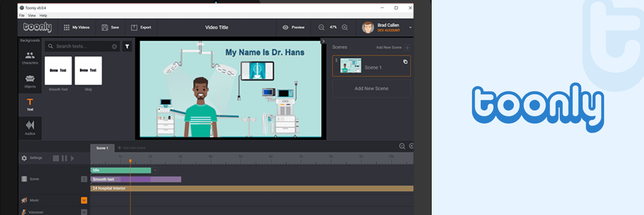The image size is (644, 215).
Task: Duplicate Scene 1 with copy icon
Action: pyautogui.click(x=405, y=62)
